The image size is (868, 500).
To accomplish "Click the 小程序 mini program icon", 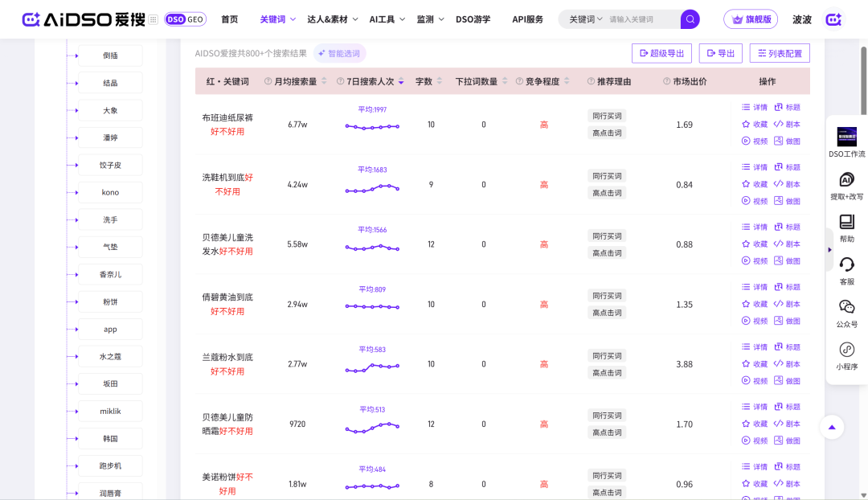I will [846, 350].
